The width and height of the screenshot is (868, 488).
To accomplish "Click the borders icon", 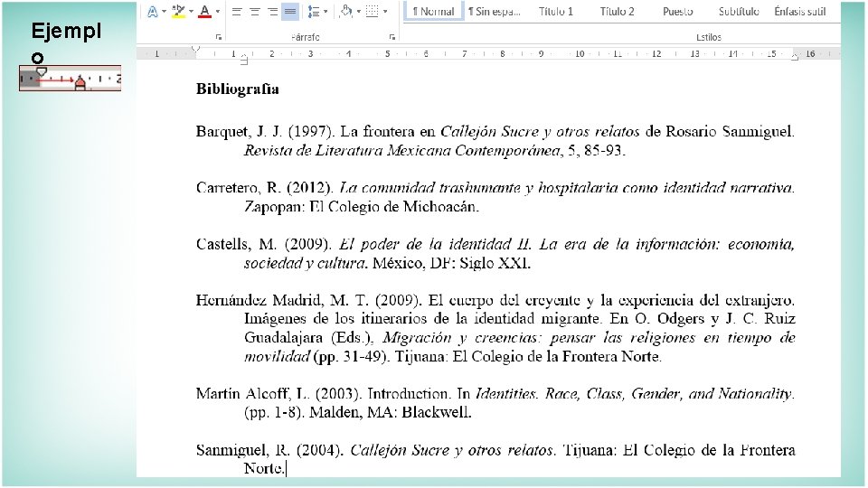I will [373, 12].
